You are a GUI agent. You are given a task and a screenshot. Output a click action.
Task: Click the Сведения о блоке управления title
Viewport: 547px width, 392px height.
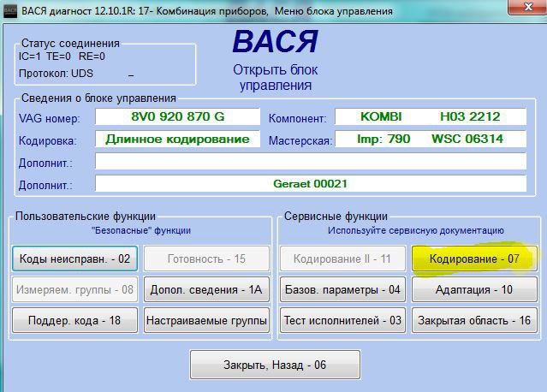(98, 98)
